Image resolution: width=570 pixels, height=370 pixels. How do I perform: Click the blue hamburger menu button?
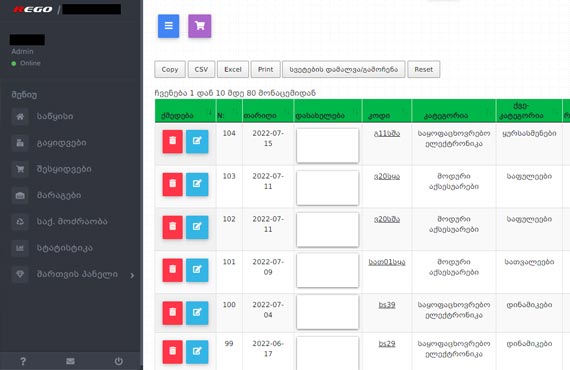point(168,26)
